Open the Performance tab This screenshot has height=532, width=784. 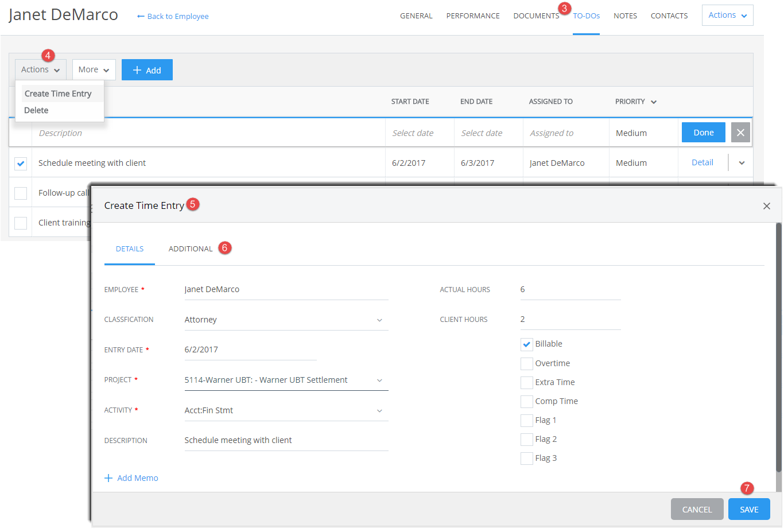473,16
